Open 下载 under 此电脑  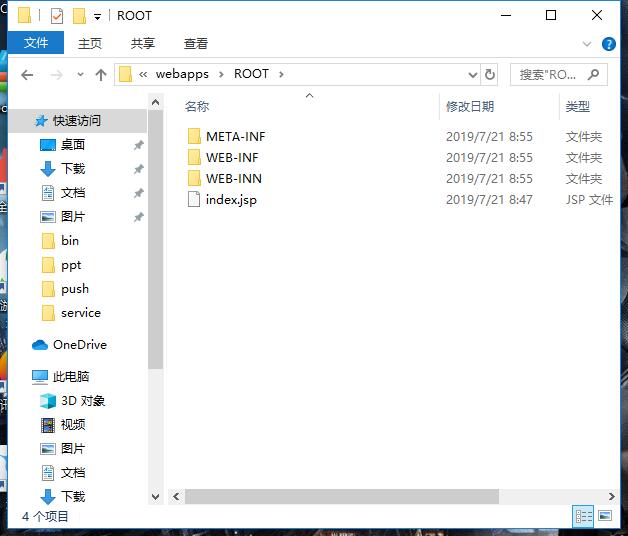click(72, 496)
